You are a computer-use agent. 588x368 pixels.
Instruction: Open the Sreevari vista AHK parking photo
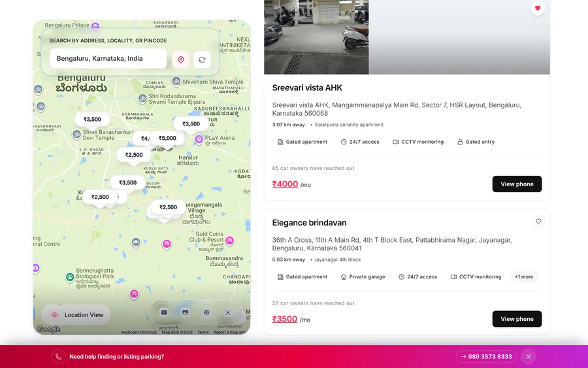click(316, 37)
